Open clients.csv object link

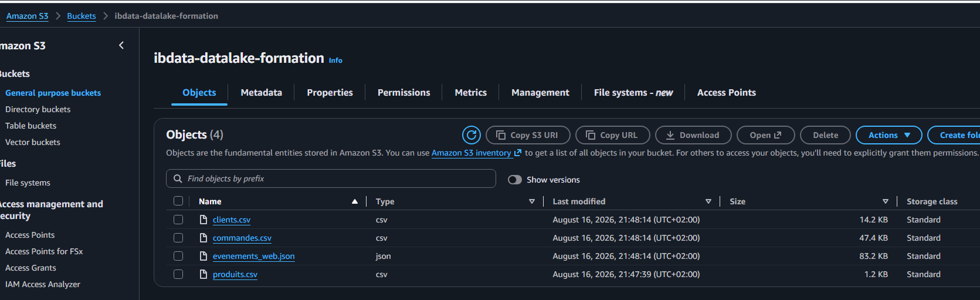point(232,220)
